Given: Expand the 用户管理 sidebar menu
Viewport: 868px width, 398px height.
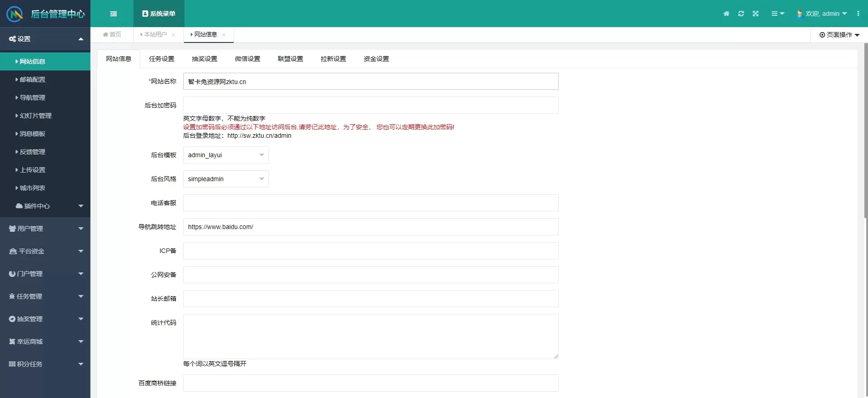Looking at the screenshot, I should click(45, 229).
